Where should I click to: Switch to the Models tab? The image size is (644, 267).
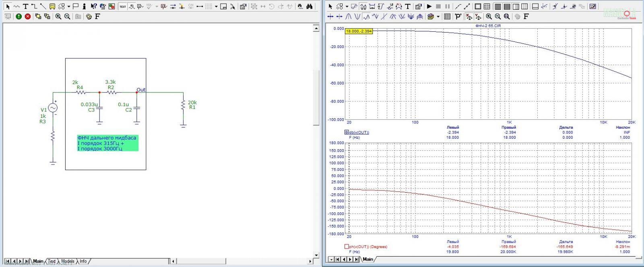[68, 261]
